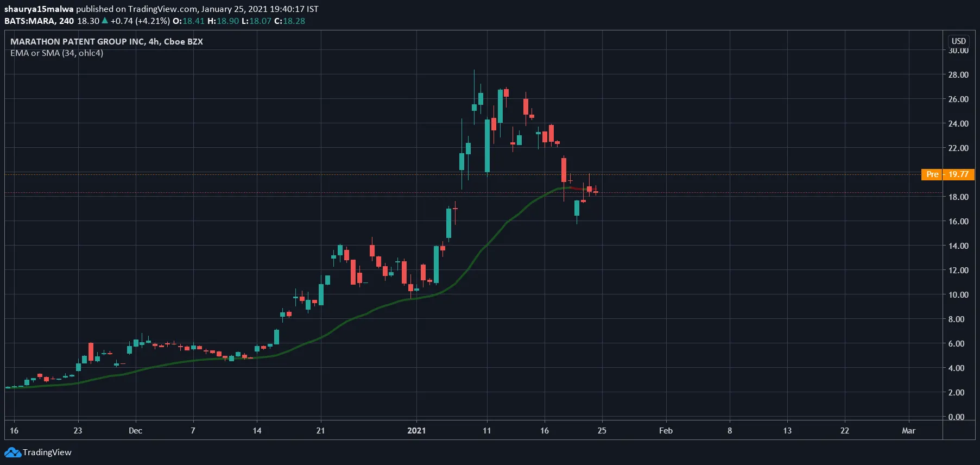Click the 23 date label on the time axis
Image resolution: width=980 pixels, height=465 pixels.
[78, 431]
